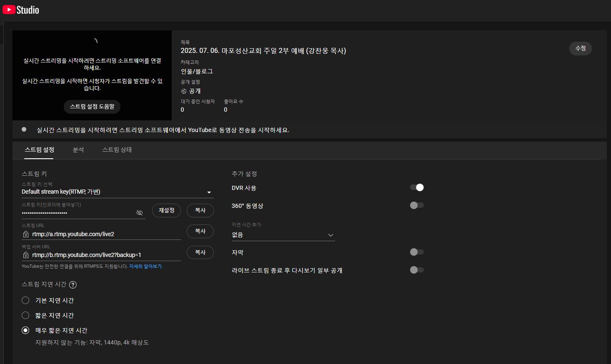Switch to the 분석 tab
Image resolution: width=611 pixels, height=364 pixels.
(78, 150)
